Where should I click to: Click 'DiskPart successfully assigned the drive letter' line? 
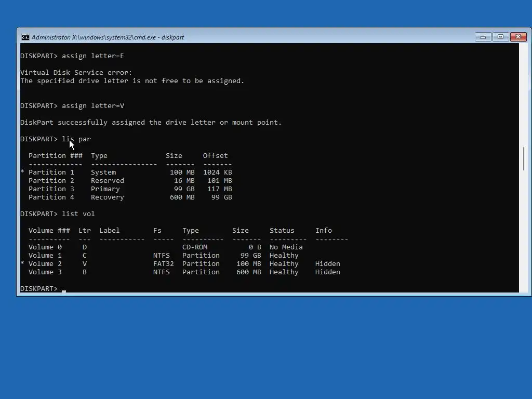tap(151, 122)
